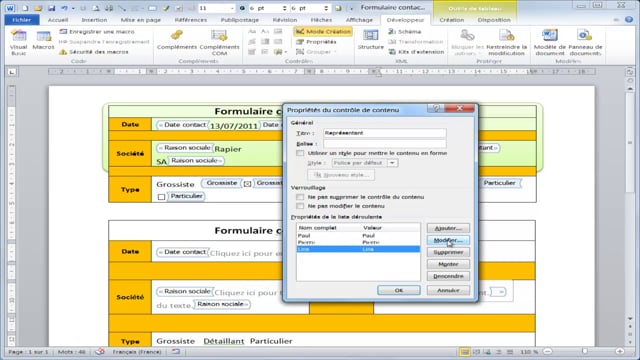
Task: Switch to the Insertion tab
Action: pos(94,20)
